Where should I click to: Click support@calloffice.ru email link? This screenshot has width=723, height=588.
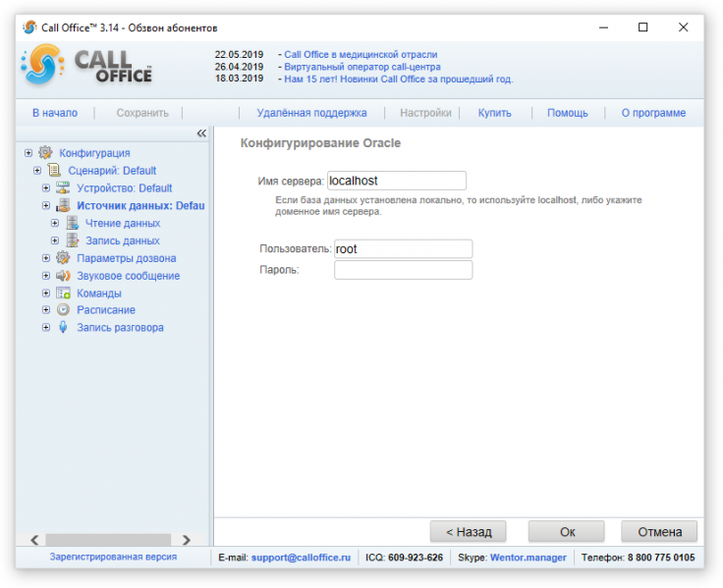pyautogui.click(x=302, y=558)
